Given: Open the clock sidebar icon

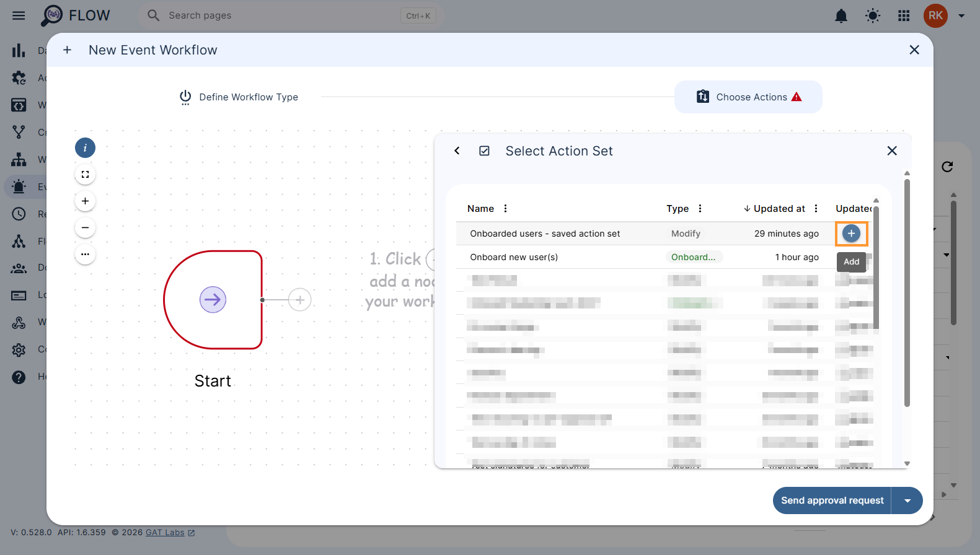Looking at the screenshot, I should [19, 214].
